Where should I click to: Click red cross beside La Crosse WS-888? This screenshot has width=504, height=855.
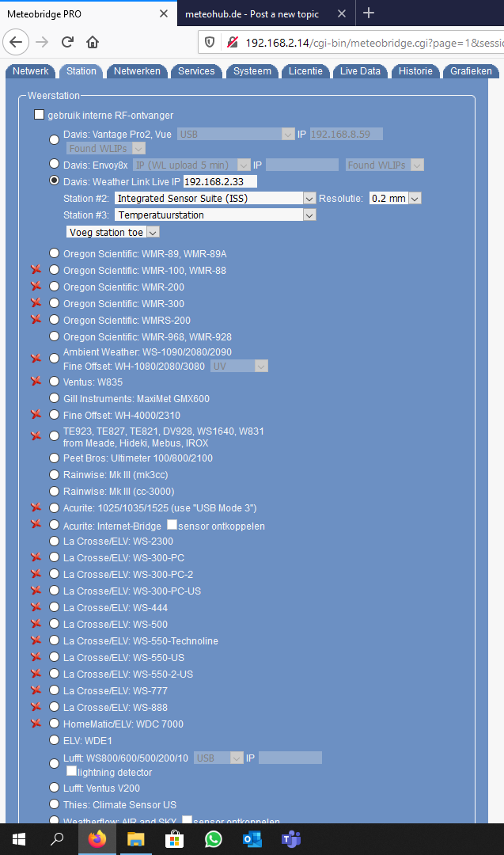tap(36, 707)
